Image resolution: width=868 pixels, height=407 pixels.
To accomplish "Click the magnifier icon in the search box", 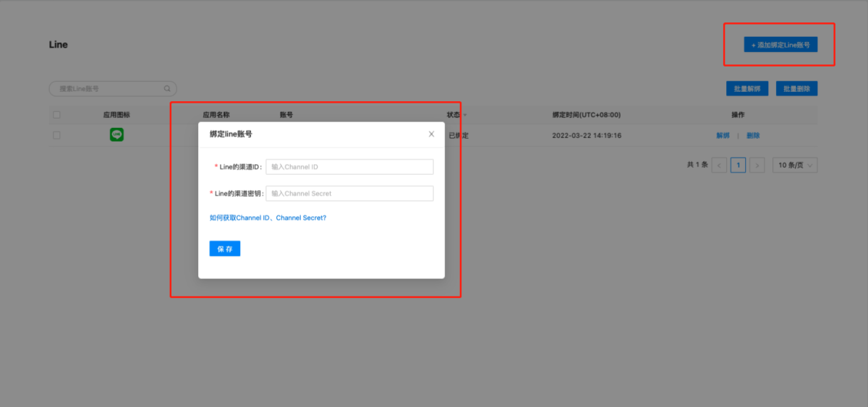I will tap(167, 89).
